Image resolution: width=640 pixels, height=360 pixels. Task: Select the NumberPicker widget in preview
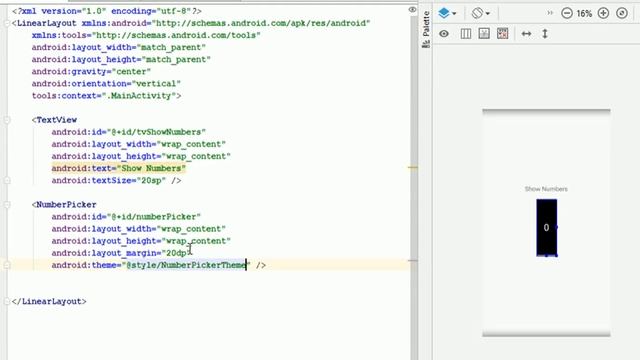(x=547, y=228)
